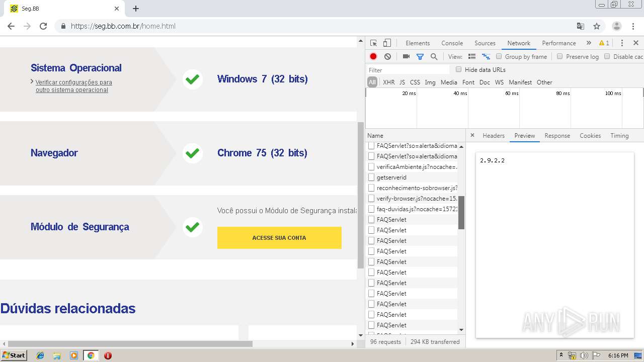
Task: Close the DevTools panel
Action: [636, 43]
